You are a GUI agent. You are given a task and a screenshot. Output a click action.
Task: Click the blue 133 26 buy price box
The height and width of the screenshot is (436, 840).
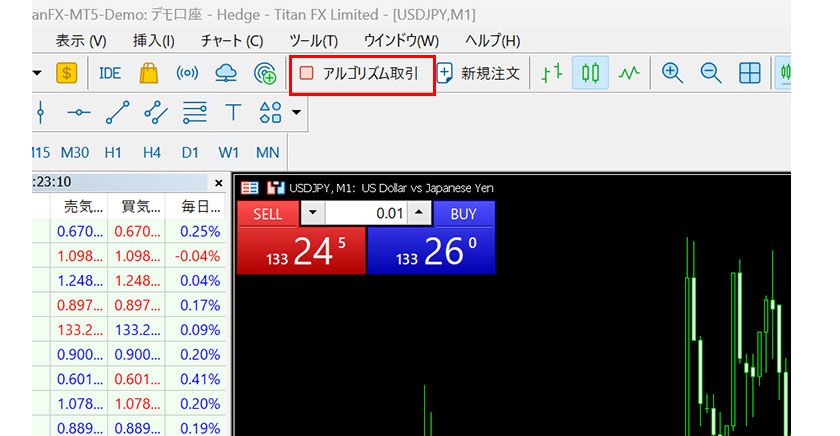[x=431, y=251]
